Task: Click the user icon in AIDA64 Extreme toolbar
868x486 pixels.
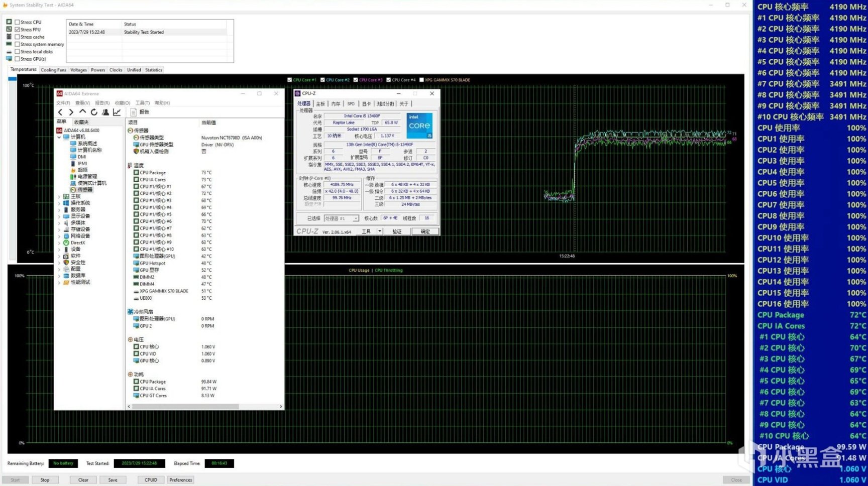Action: tap(105, 112)
